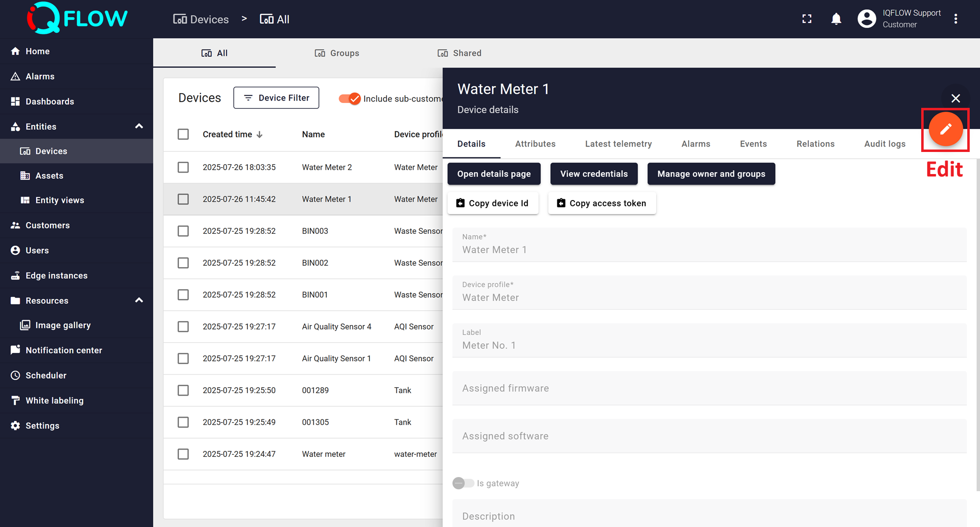Open the Groups tab
The image size is (980, 527).
(x=337, y=53)
